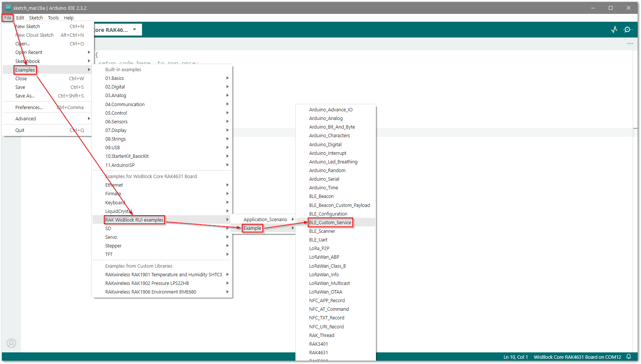
Task: Open BLE_Beacon_Custom_Payload example
Action: (x=336, y=205)
